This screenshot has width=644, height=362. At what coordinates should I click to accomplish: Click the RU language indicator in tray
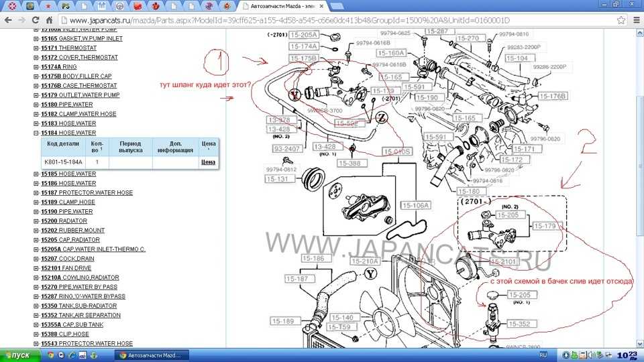coord(543,355)
